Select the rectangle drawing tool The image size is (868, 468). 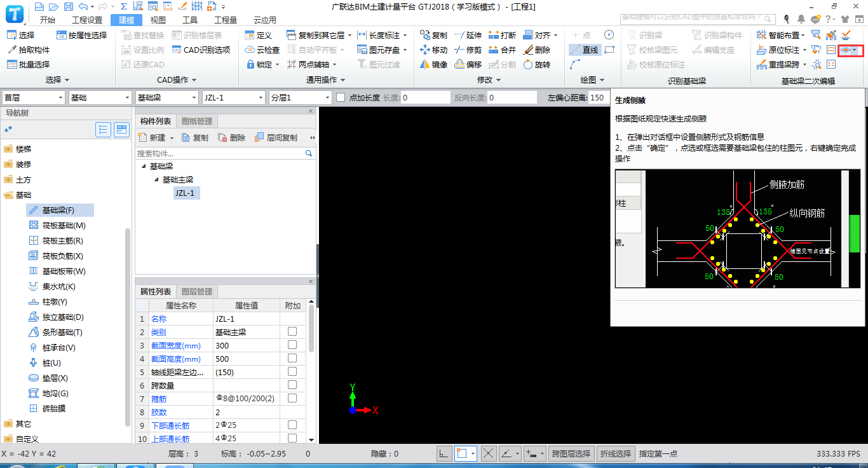point(609,50)
